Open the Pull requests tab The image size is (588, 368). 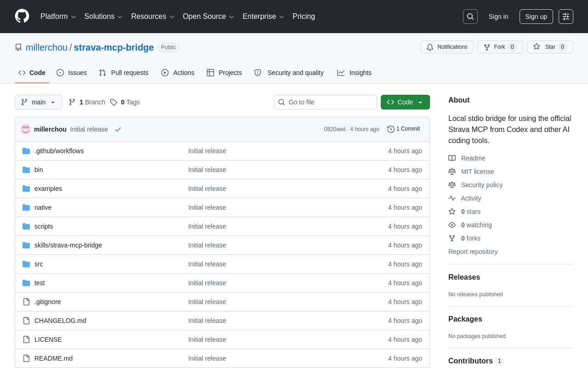click(x=124, y=73)
